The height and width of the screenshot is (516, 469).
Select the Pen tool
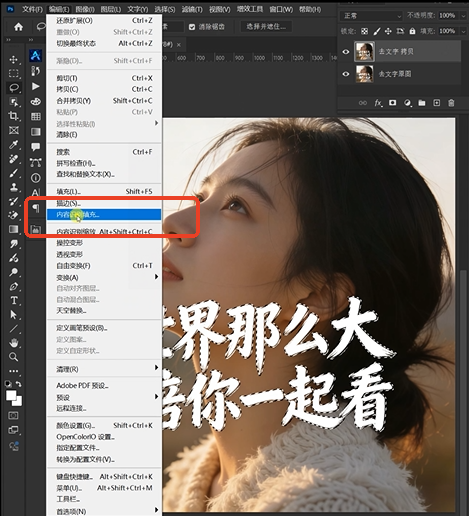click(13, 287)
